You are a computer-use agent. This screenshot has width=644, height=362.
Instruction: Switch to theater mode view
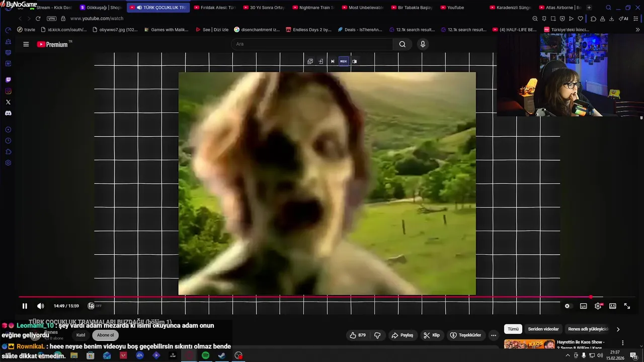(613, 306)
